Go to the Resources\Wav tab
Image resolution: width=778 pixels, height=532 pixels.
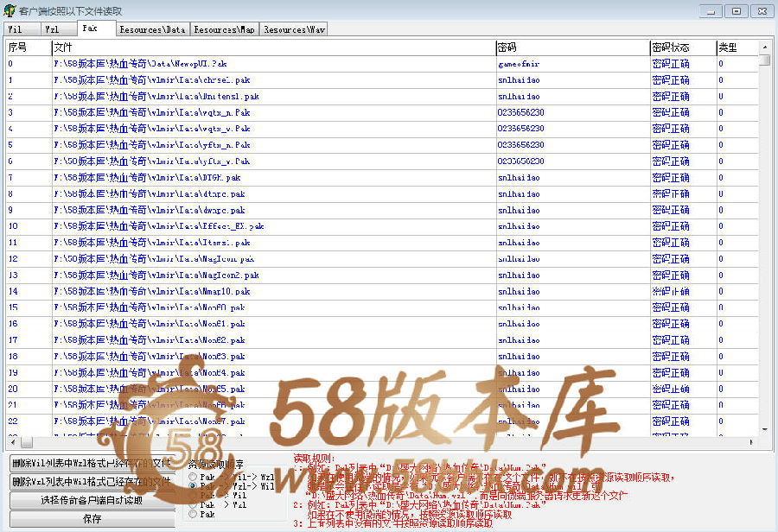[294, 29]
